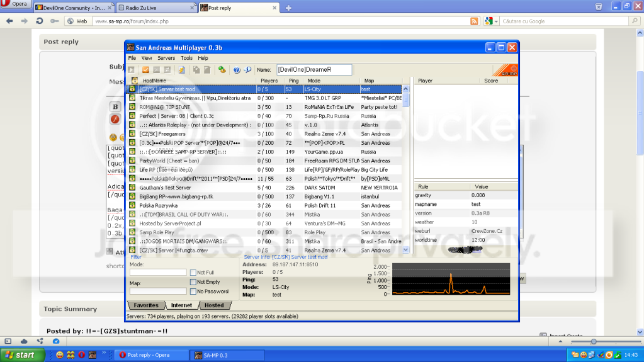Click the About info bubble icon
644x362 pixels.
(x=247, y=70)
